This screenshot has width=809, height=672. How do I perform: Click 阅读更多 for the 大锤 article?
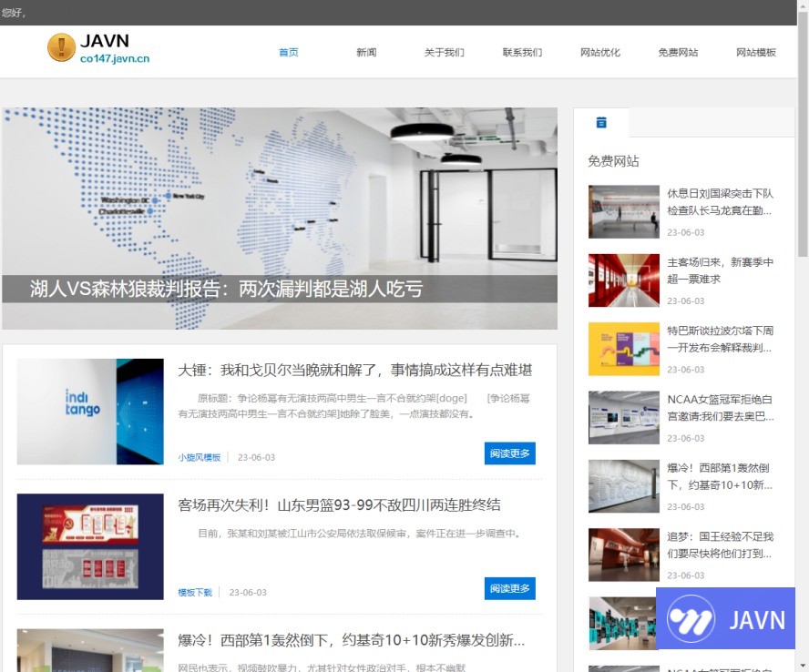tap(510, 453)
